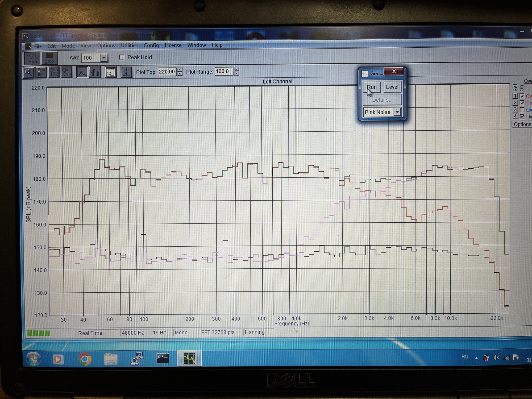The height and width of the screenshot is (399, 532).
Task: Open the Avg count dropdown
Action: pos(104,58)
